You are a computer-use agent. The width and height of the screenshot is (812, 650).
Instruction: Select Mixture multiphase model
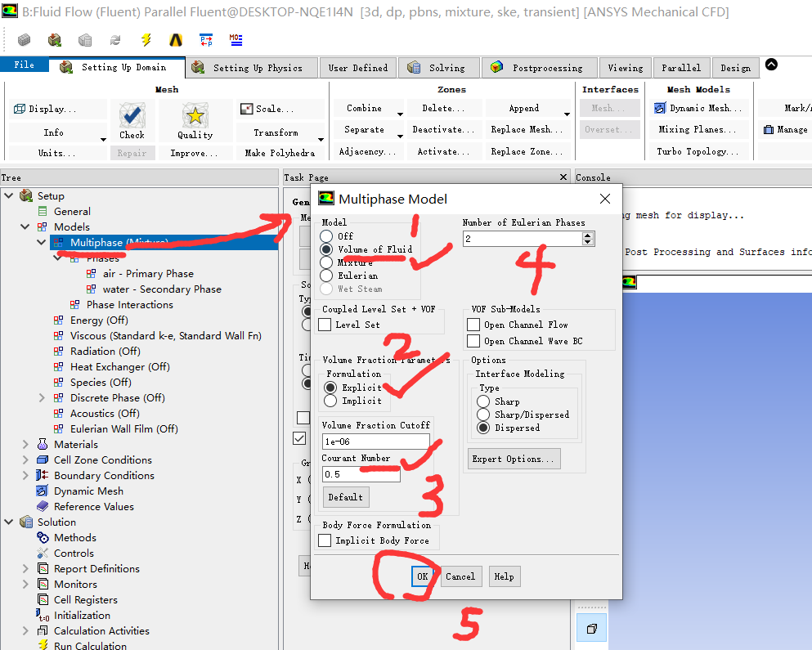[326, 262]
